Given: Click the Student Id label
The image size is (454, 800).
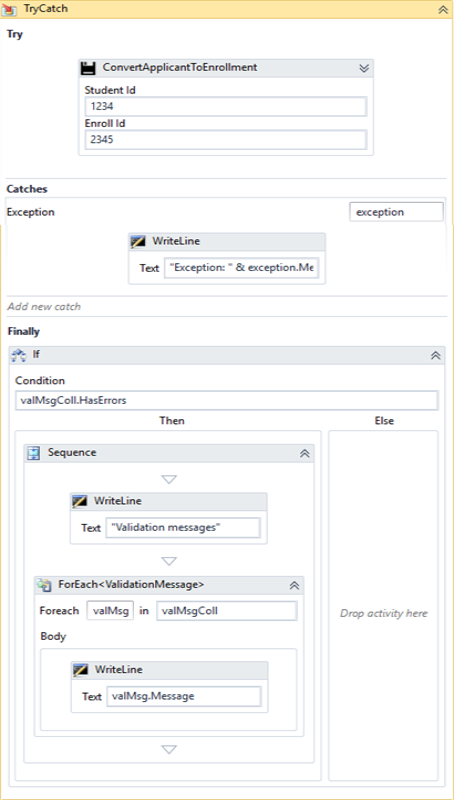Looking at the screenshot, I should (x=110, y=90).
